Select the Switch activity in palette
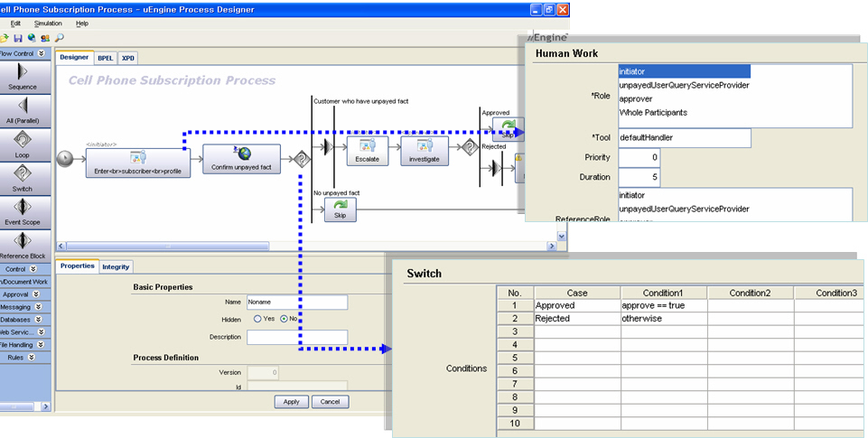 point(23,178)
